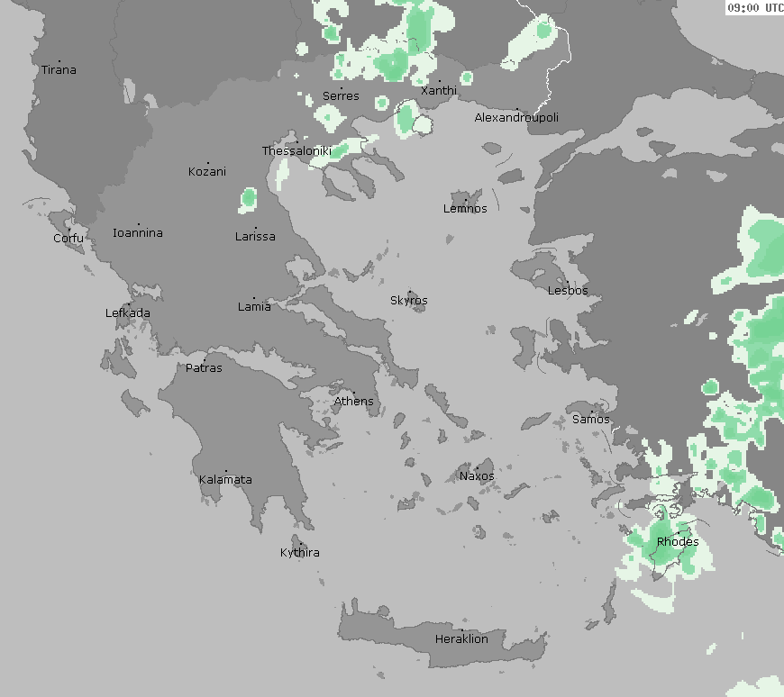This screenshot has height=697, width=784.
Task: Click the Naxos island label
Action: (477, 476)
